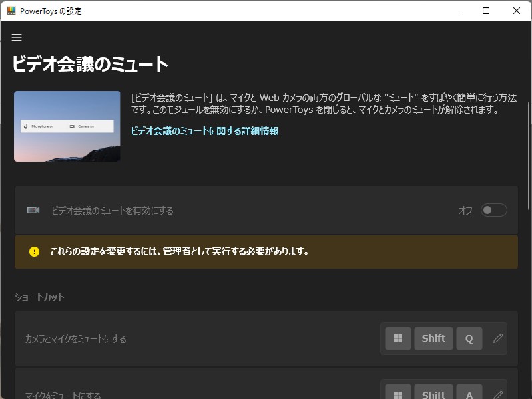The height and width of the screenshot is (399, 532).
Task: Minimize the PowerToys settings window
Action: click(456, 11)
